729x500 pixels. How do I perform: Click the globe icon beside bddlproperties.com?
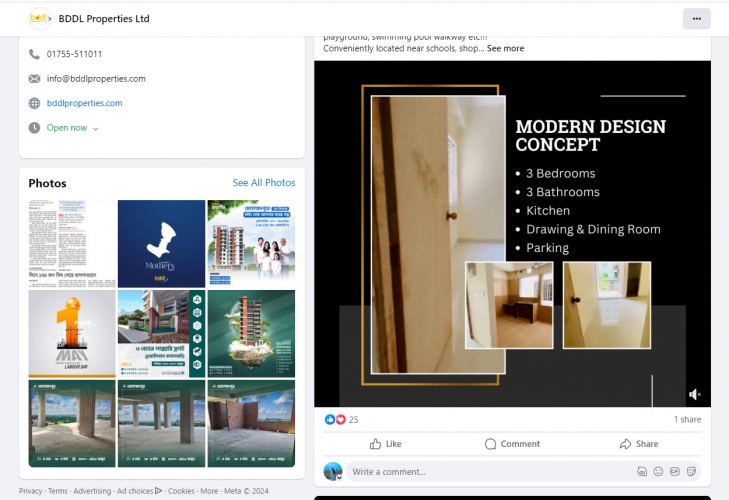coord(34,103)
